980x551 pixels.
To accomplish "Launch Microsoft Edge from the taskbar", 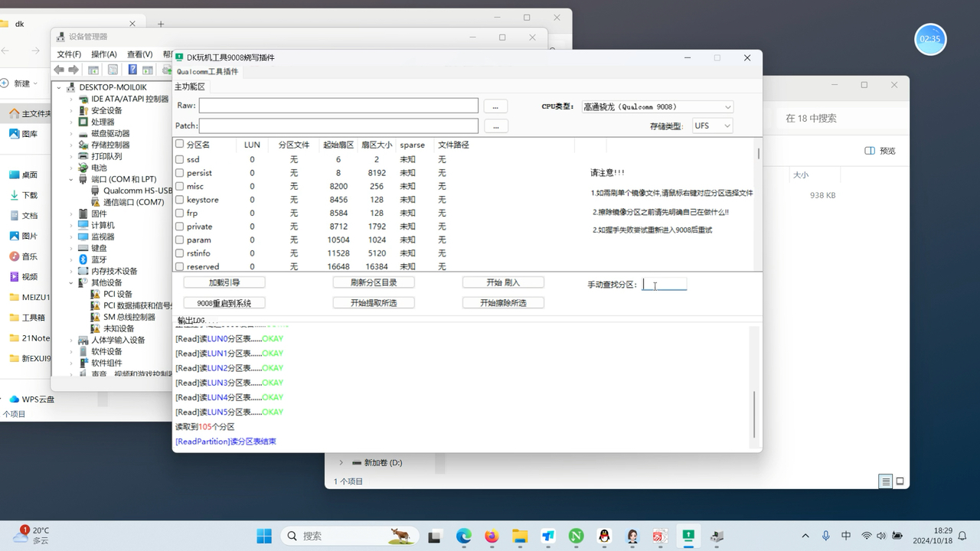I will [x=464, y=536].
